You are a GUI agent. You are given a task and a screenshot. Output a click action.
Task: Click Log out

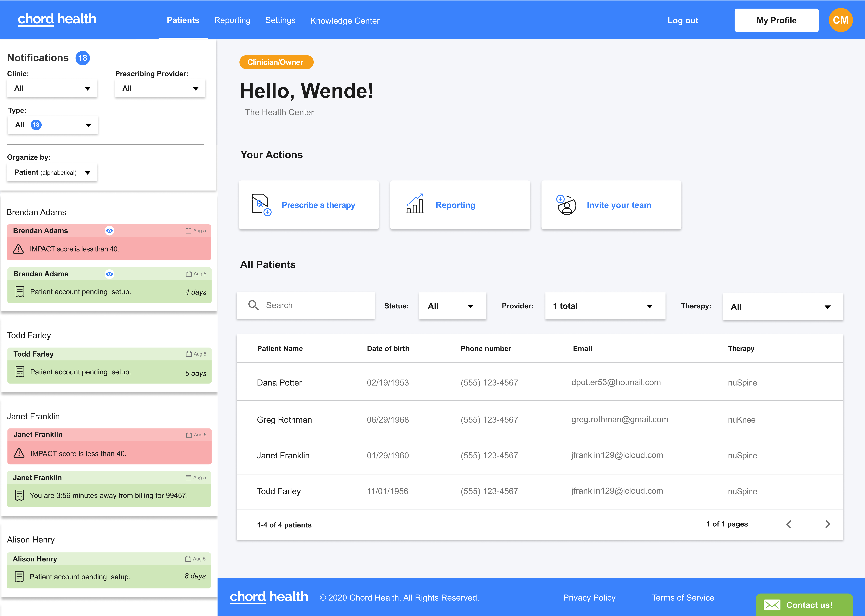(683, 20)
